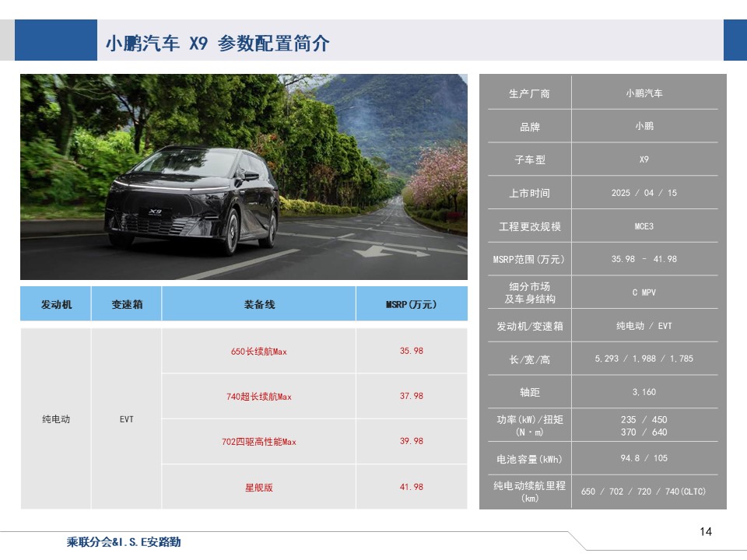Click the 功率(kW)/扭矩(N·m) label
Image resolution: width=747 pixels, height=560 pixels.
coord(529,425)
